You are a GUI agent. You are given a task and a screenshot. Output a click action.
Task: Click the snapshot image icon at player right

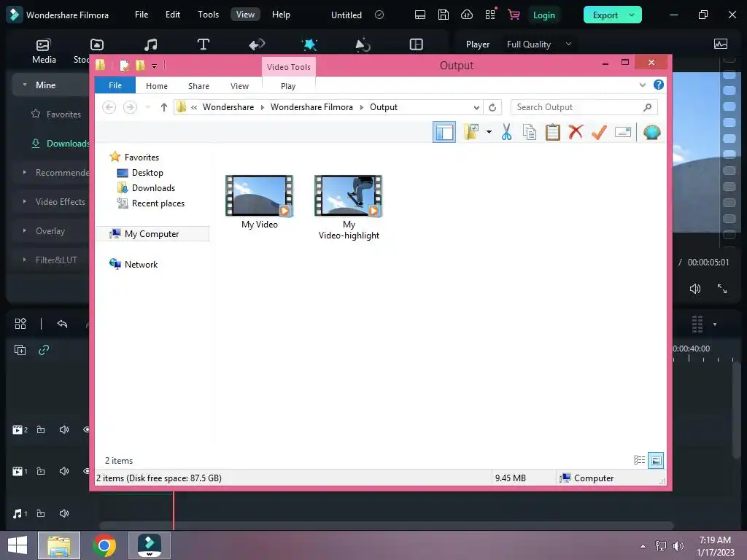click(x=720, y=44)
